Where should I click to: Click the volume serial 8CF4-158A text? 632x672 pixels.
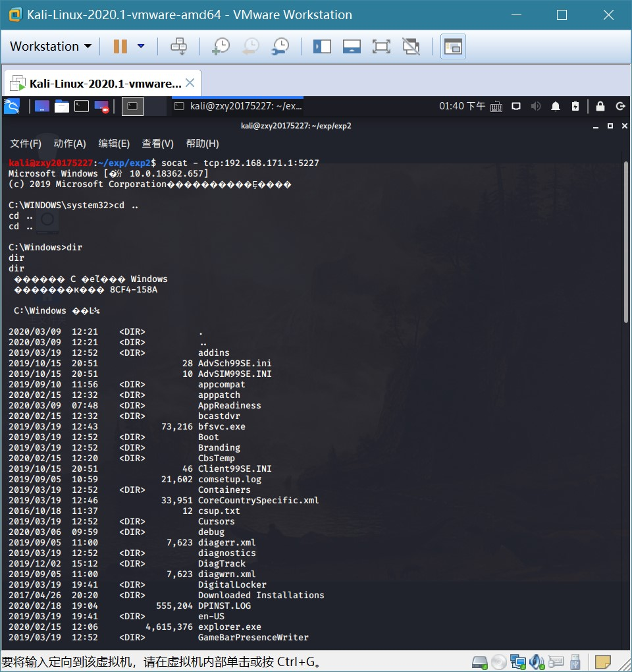point(134,289)
